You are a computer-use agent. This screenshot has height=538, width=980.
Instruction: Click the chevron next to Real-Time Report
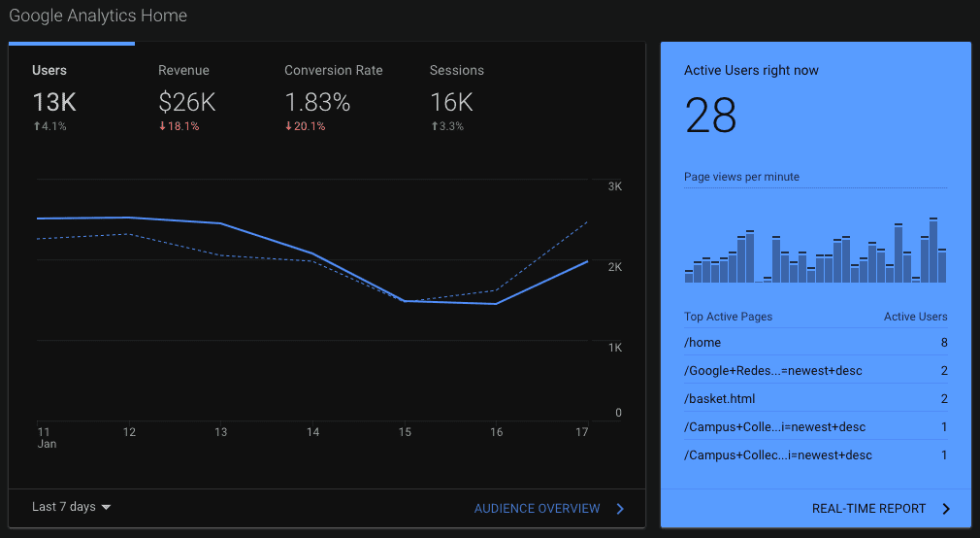coord(946,509)
